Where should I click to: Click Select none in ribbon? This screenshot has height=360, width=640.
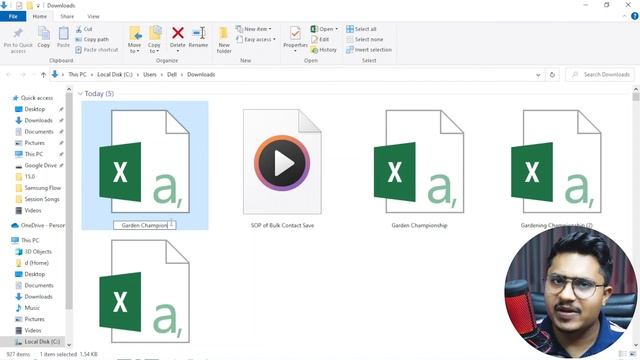pos(364,39)
